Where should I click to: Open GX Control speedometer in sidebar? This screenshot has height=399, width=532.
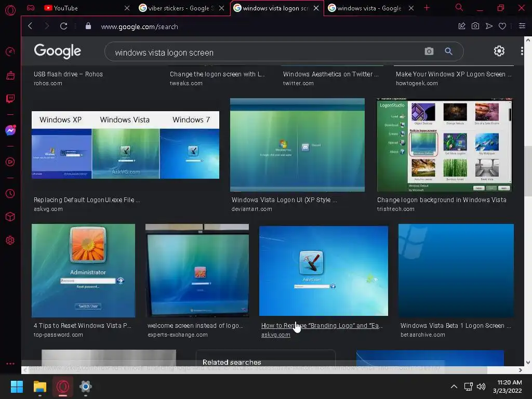(x=10, y=51)
